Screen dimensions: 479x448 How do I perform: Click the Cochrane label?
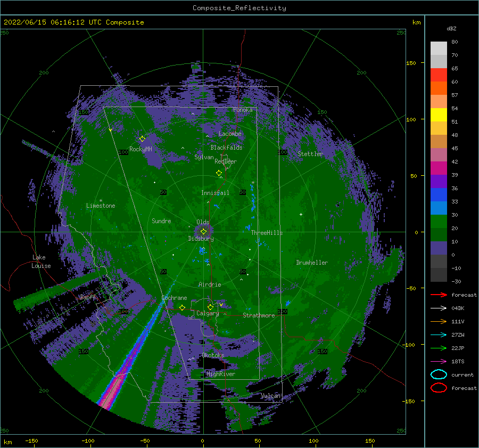coord(174,298)
